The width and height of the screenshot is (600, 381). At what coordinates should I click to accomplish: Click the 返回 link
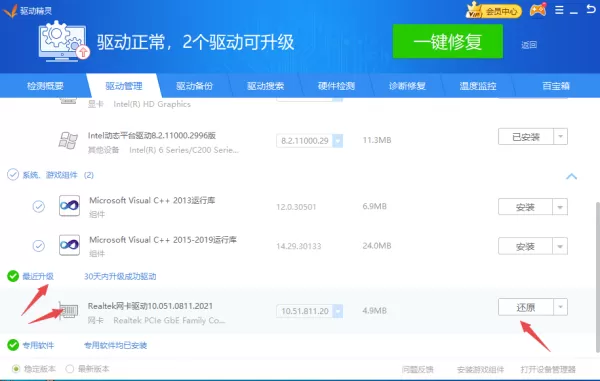pos(529,45)
